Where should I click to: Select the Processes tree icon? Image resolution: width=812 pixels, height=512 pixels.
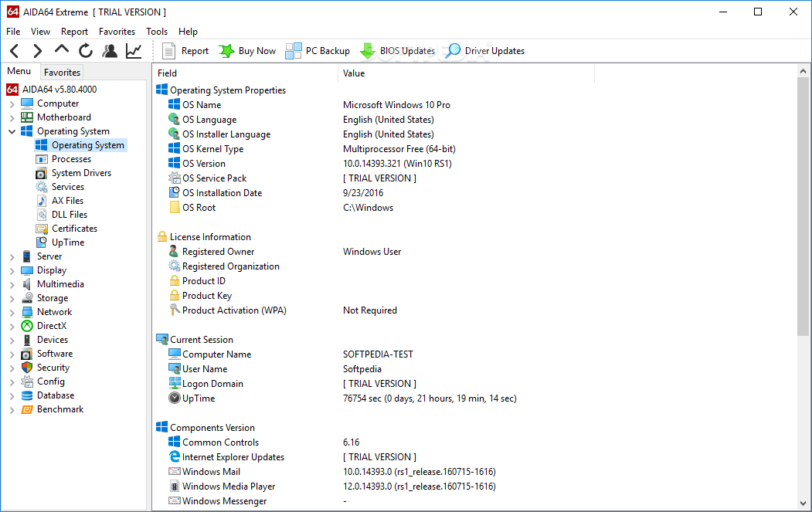[x=42, y=159]
